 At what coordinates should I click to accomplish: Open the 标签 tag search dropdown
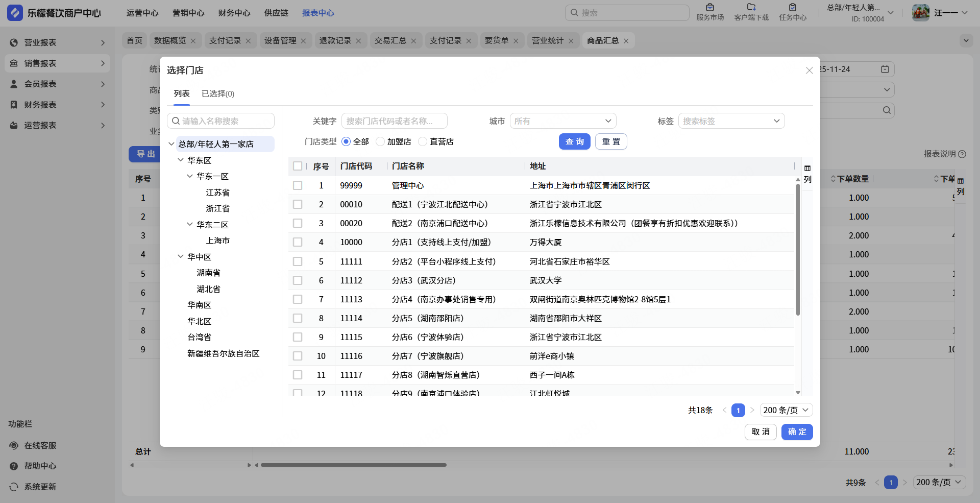coord(731,121)
